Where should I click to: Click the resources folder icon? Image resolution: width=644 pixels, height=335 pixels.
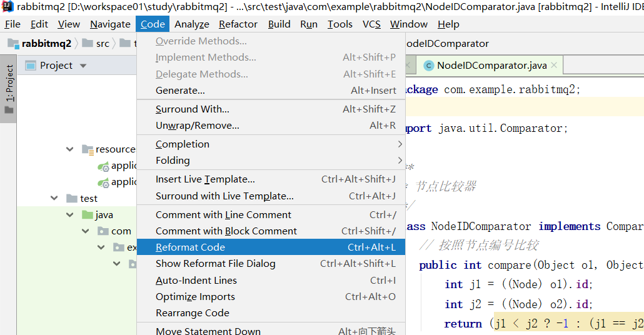coord(88,149)
